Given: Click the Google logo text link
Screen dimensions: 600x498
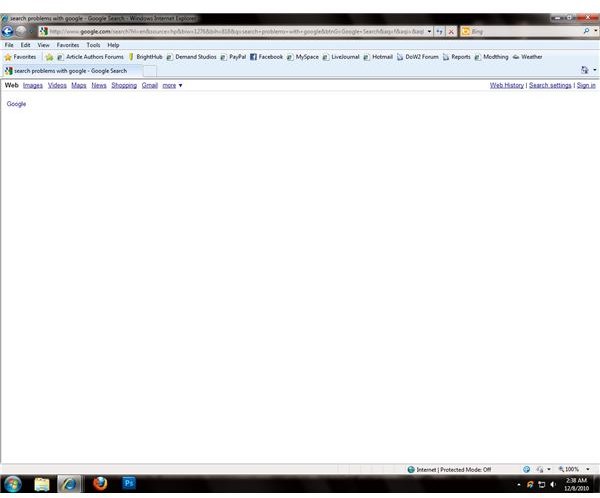Looking at the screenshot, I should click(x=16, y=104).
